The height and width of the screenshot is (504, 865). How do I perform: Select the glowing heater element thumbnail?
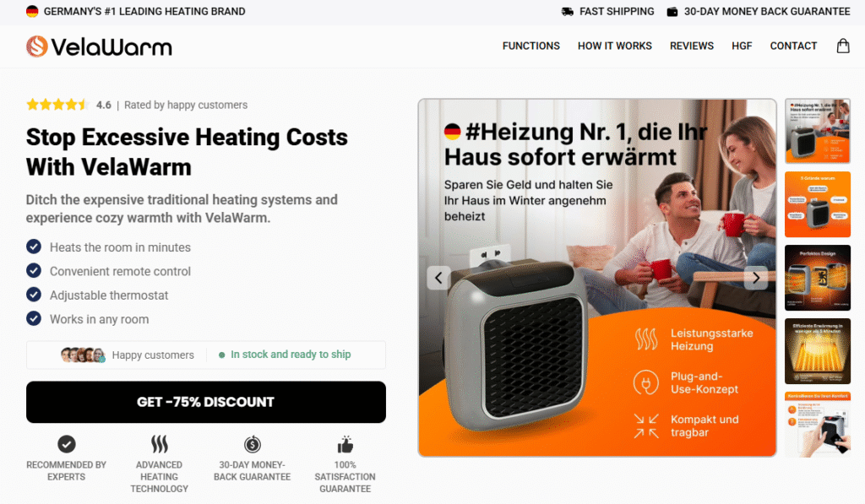818,351
